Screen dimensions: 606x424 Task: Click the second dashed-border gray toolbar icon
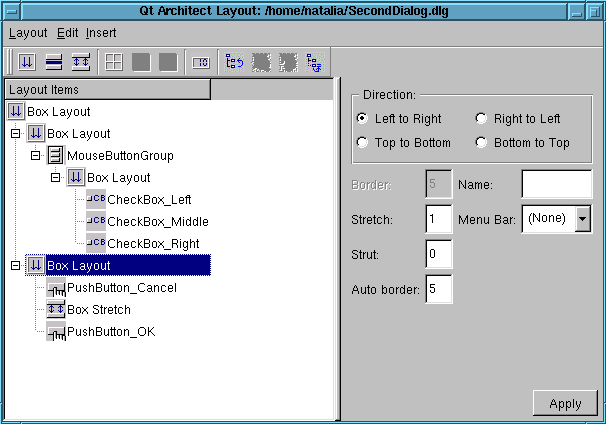pyautogui.click(x=288, y=62)
